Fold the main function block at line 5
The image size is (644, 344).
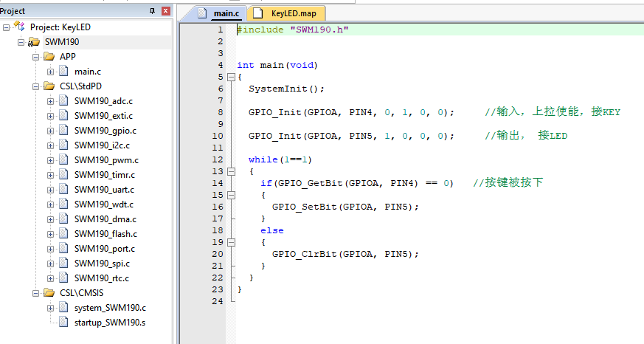(231, 77)
